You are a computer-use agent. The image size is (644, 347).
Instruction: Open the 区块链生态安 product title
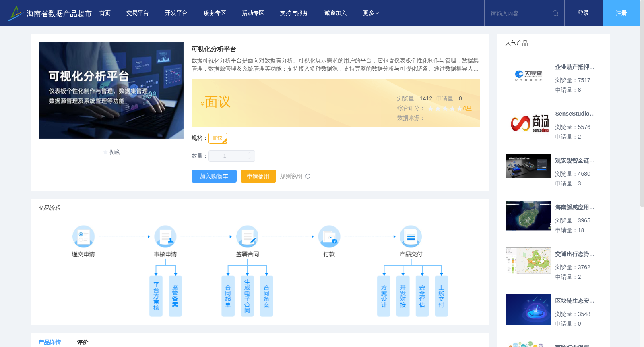(575, 301)
